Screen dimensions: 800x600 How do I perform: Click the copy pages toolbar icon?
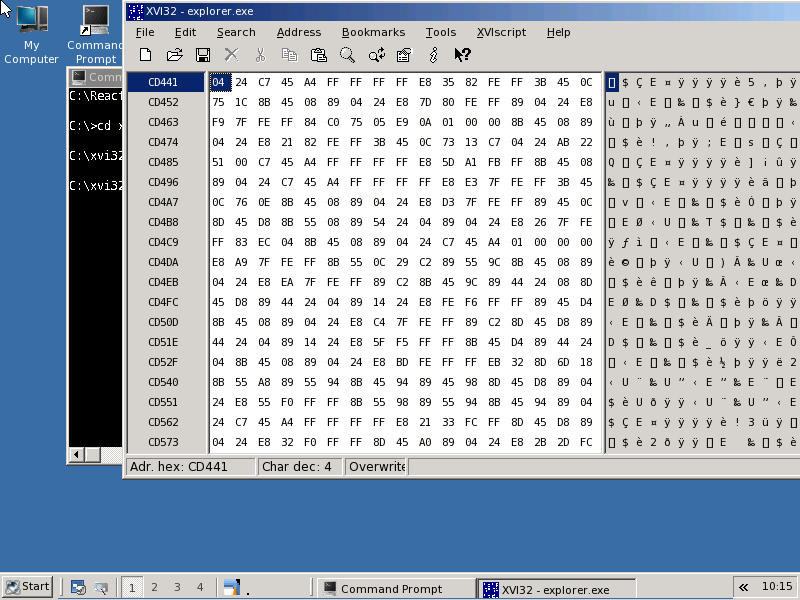(x=289, y=55)
